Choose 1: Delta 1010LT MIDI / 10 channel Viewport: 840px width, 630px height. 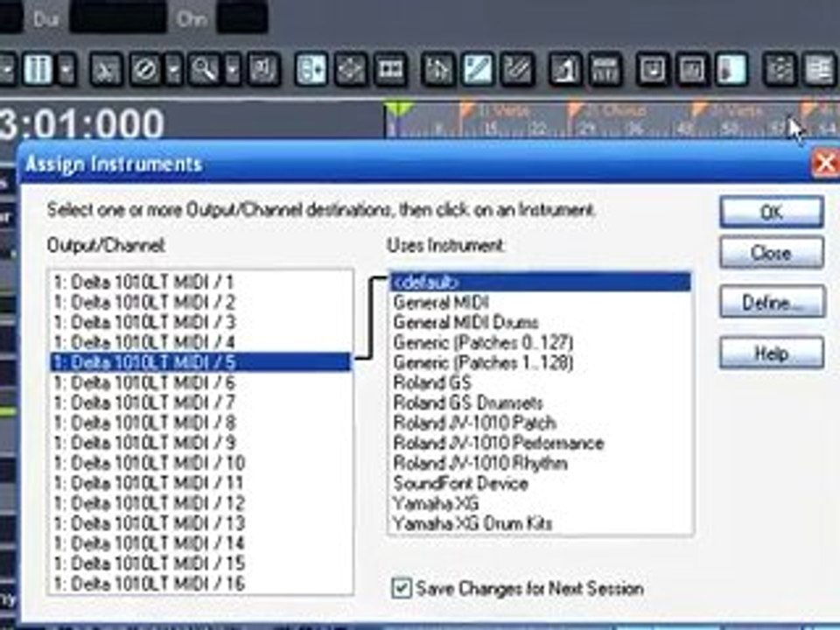pyautogui.click(x=150, y=463)
